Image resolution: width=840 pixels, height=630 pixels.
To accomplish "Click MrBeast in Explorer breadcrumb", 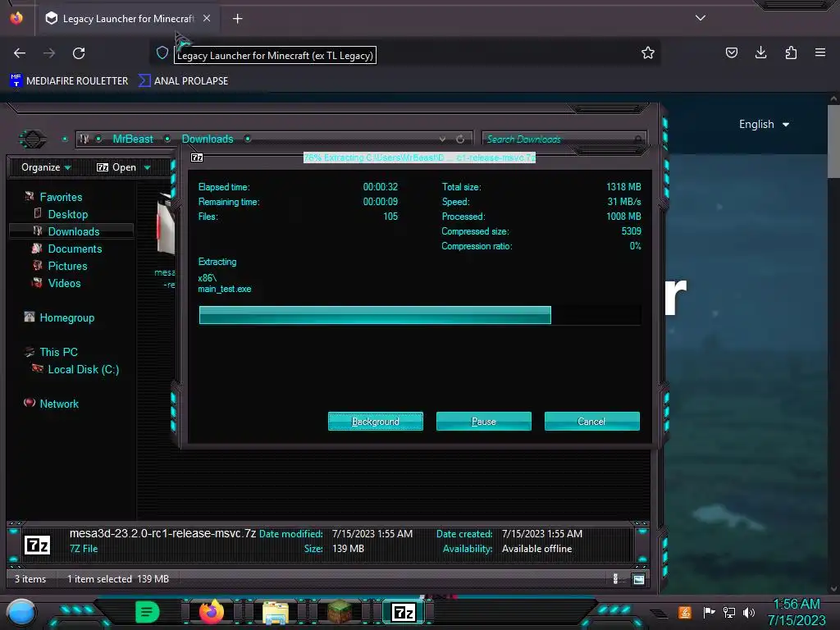I will tap(133, 139).
